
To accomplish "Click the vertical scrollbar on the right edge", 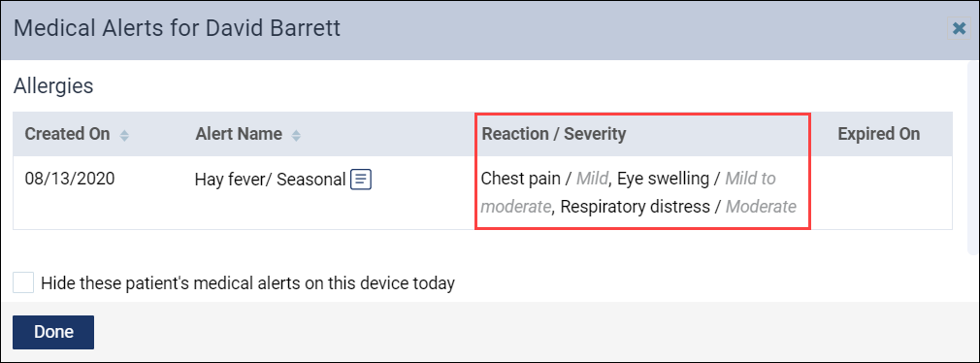I will click(973, 157).
